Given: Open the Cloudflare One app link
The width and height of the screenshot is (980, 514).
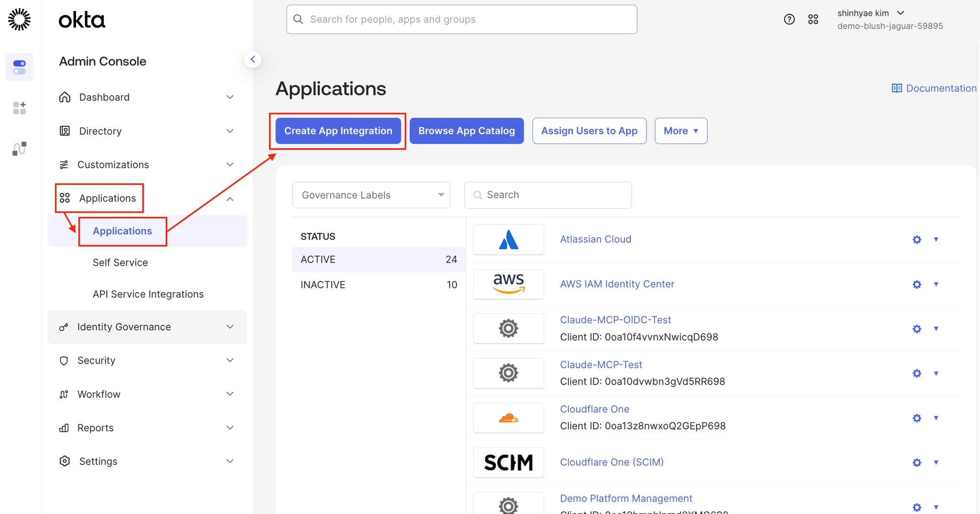Looking at the screenshot, I should pyautogui.click(x=595, y=409).
